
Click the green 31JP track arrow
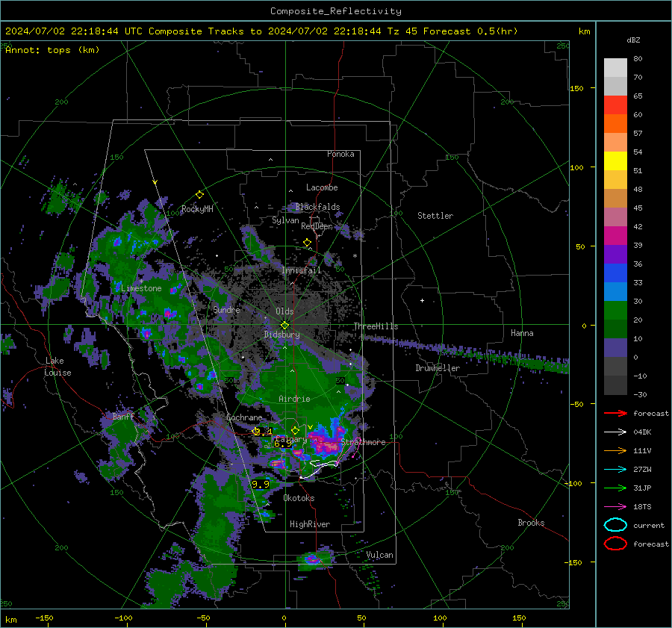615,488
